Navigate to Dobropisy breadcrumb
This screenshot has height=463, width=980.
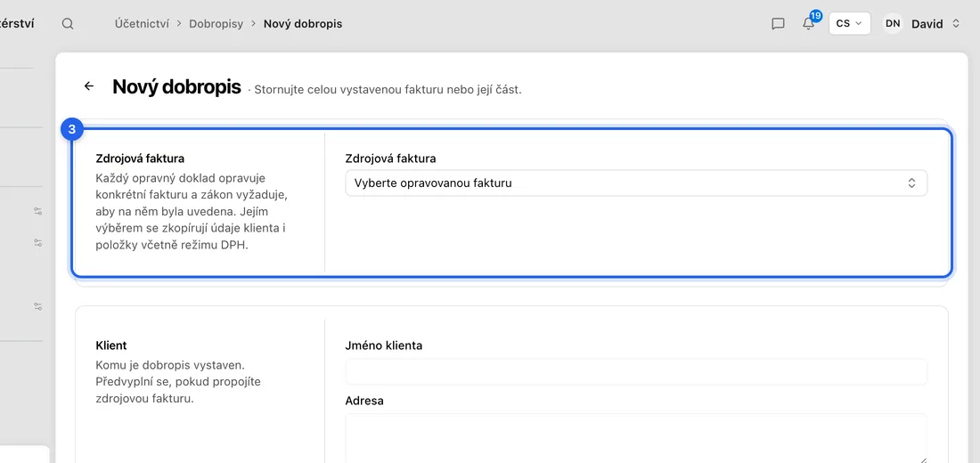coord(216,24)
